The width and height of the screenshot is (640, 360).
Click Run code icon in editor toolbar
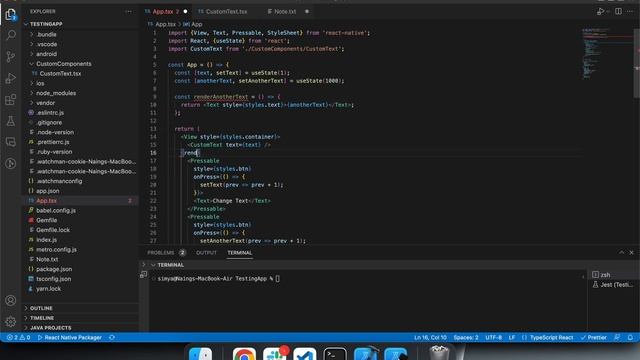tap(600, 11)
